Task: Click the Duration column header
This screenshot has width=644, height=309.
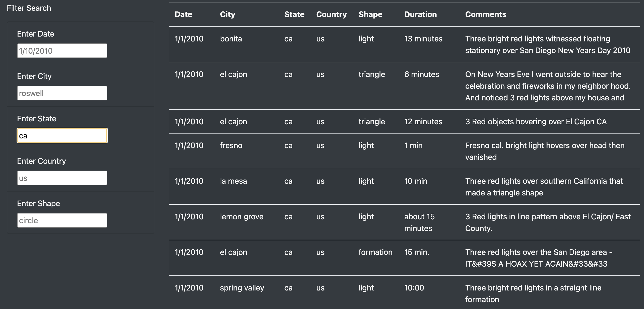Action: pos(420,14)
